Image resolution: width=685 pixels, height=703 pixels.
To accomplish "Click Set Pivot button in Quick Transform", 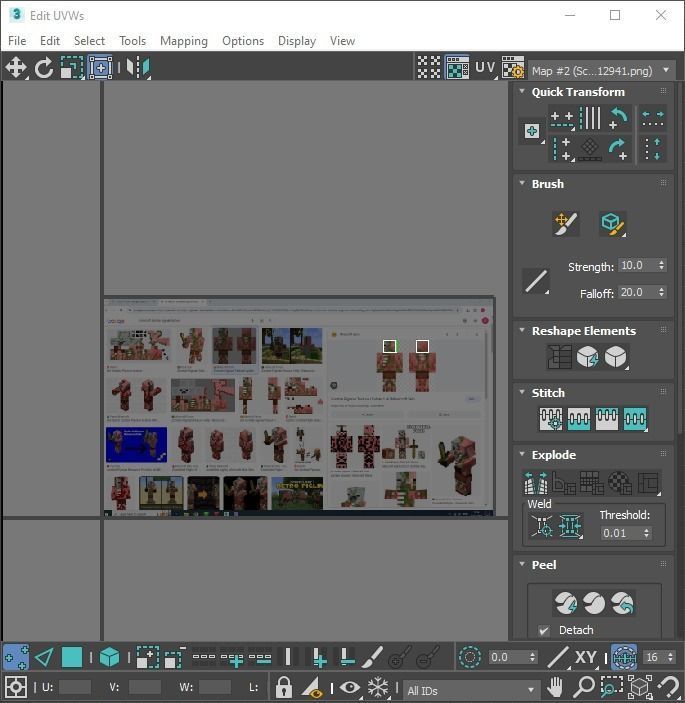I will (532, 131).
